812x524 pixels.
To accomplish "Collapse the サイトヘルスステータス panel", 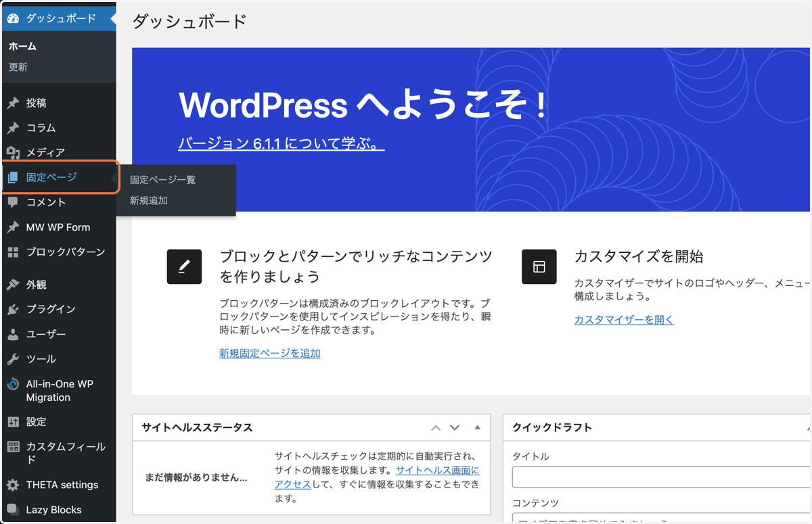I will (477, 428).
